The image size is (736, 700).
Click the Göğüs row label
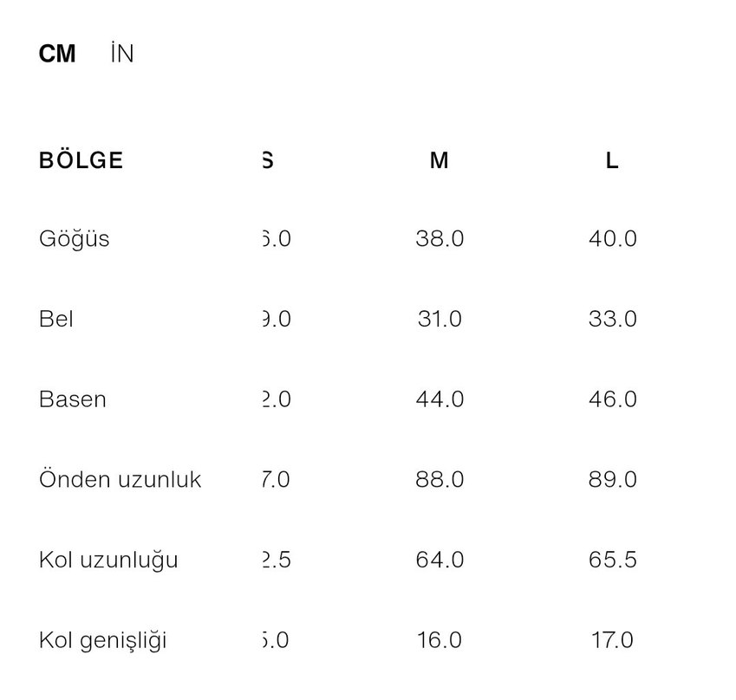coord(75,238)
